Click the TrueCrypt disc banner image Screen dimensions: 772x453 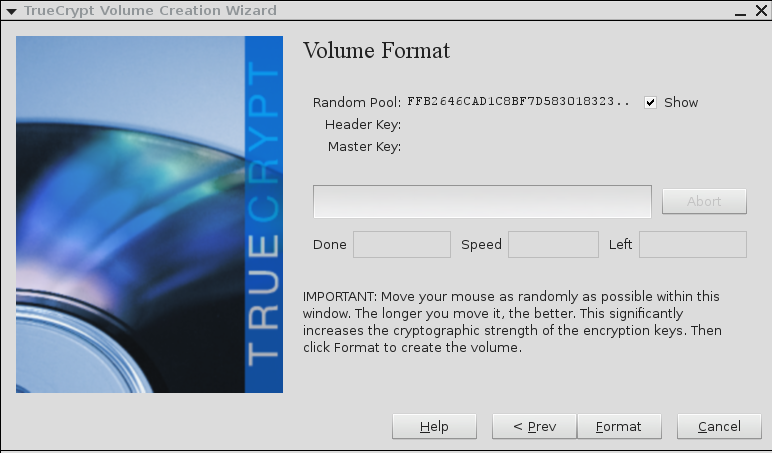tap(150, 214)
